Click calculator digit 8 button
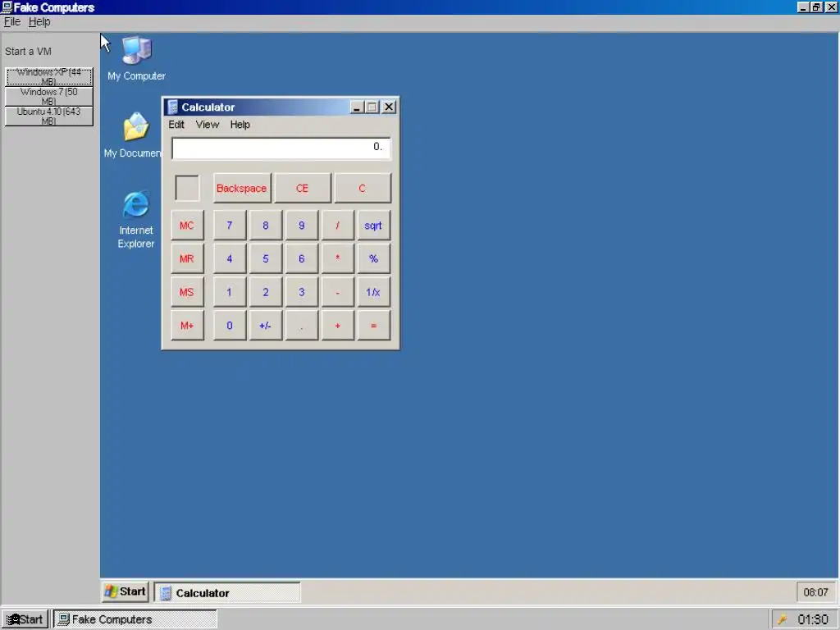The image size is (840, 630). click(x=265, y=226)
